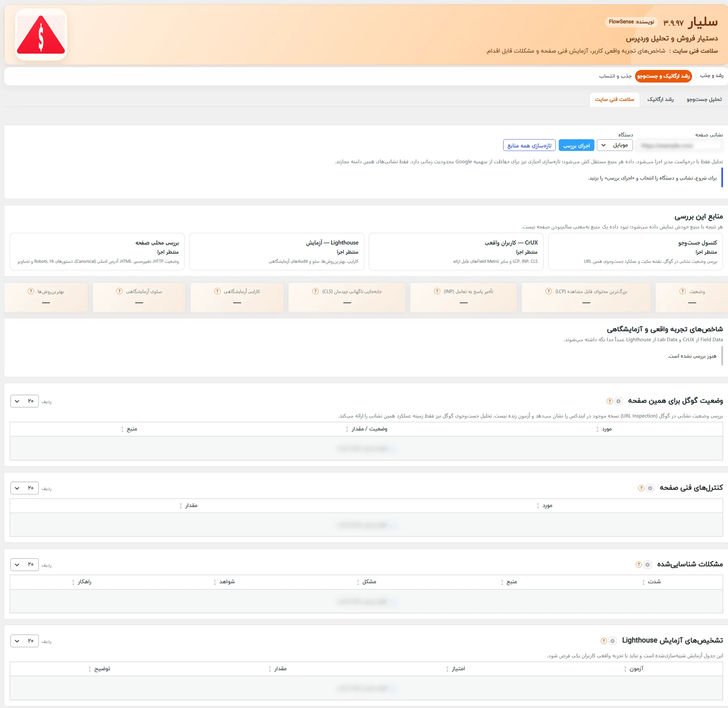Open help for مشکلات شناسایی‌شده section

(639, 564)
